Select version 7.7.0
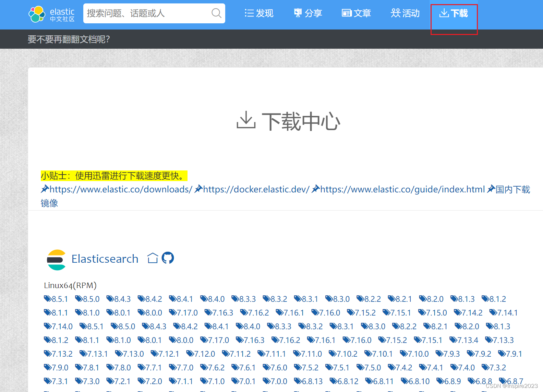 181,368
